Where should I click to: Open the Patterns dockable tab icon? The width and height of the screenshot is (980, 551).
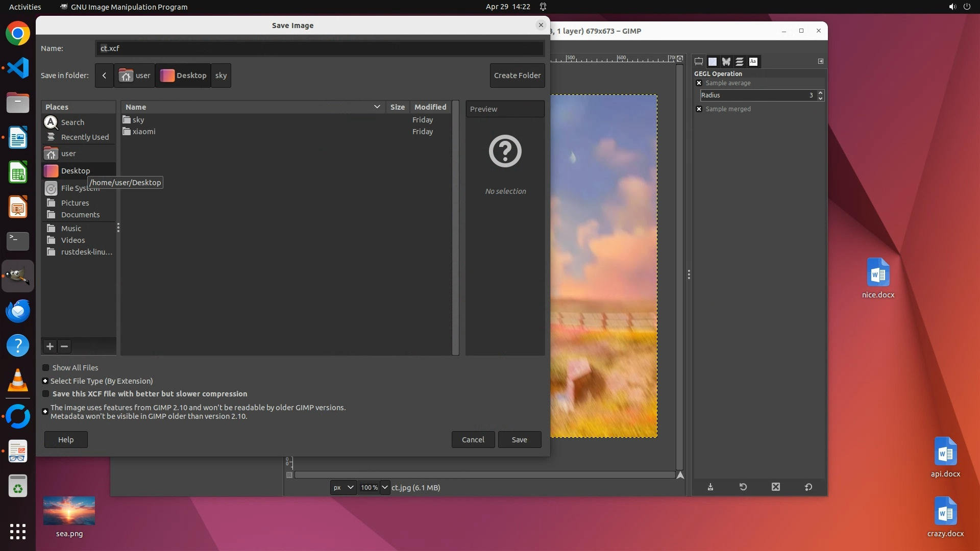point(713,62)
